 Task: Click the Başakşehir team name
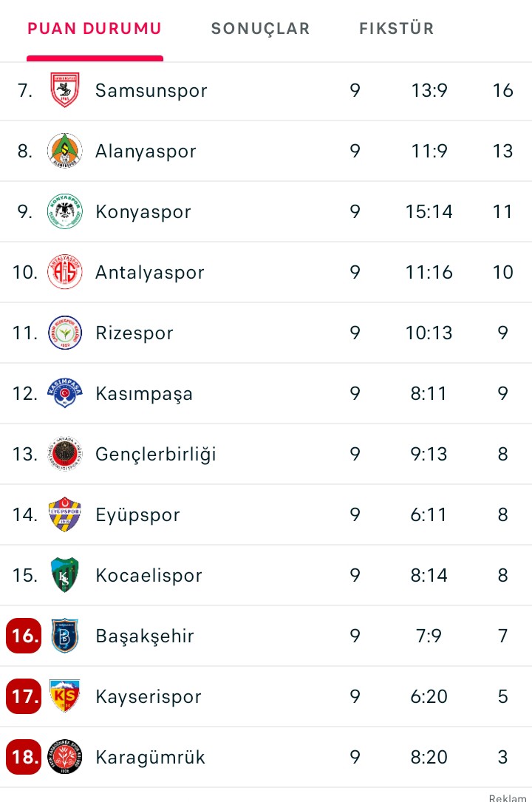click(x=145, y=636)
